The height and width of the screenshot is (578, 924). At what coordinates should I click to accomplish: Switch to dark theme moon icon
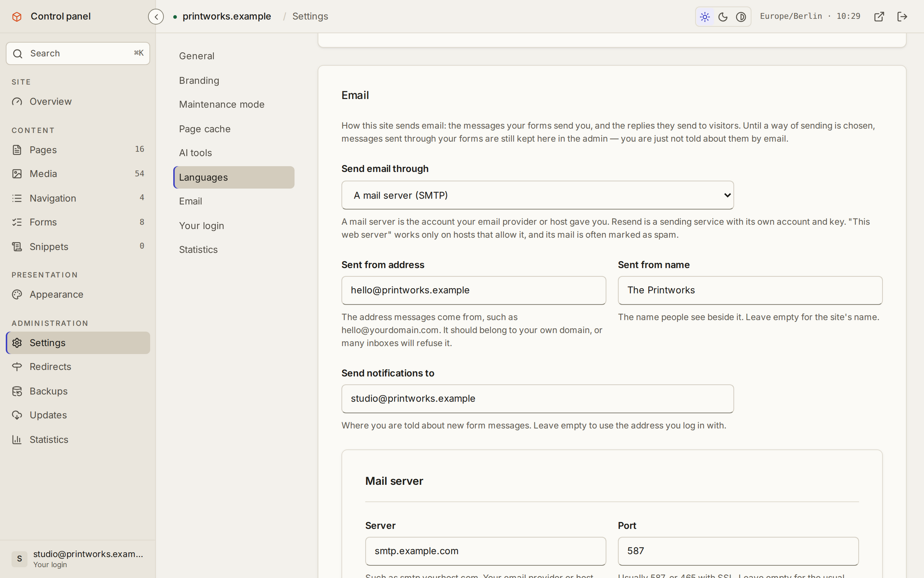723,17
